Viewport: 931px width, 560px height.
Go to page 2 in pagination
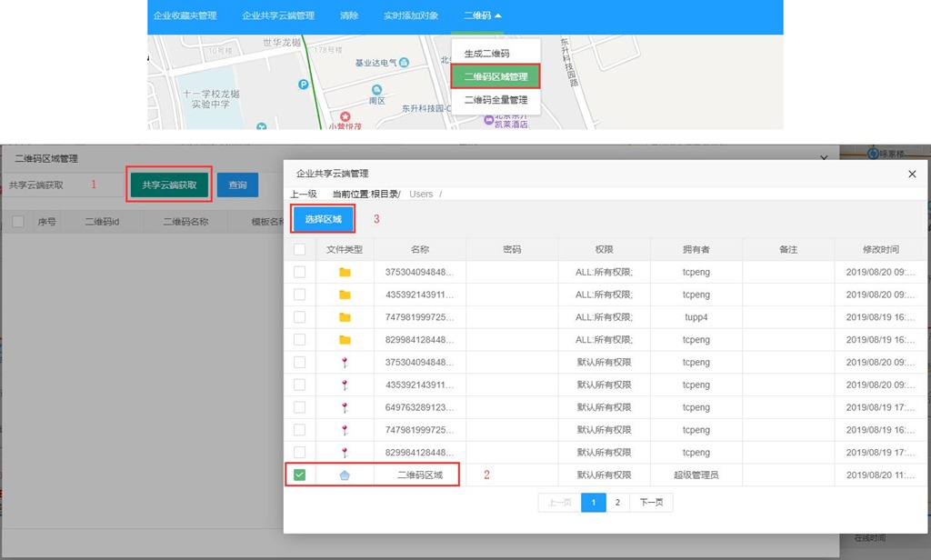coord(617,502)
